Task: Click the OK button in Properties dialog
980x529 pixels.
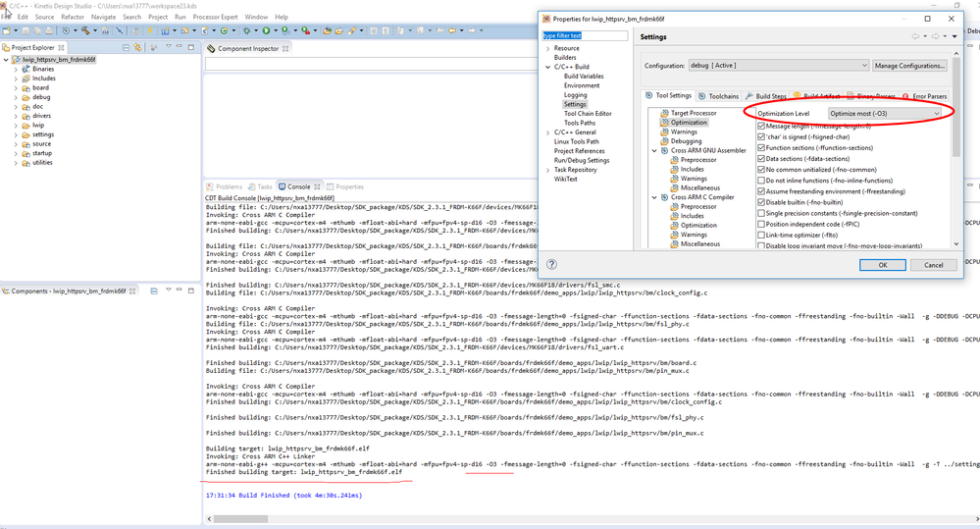Action: click(x=883, y=265)
